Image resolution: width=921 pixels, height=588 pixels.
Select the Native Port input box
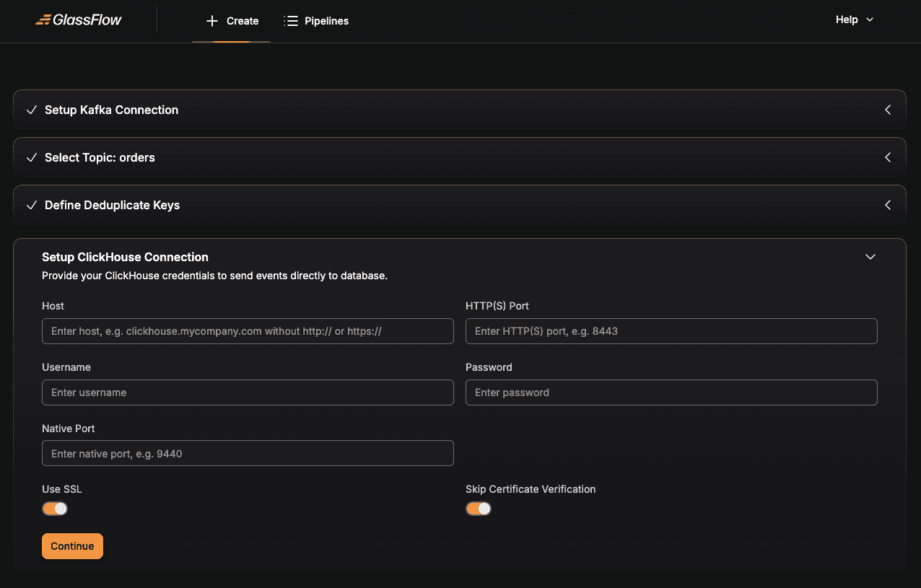point(248,453)
